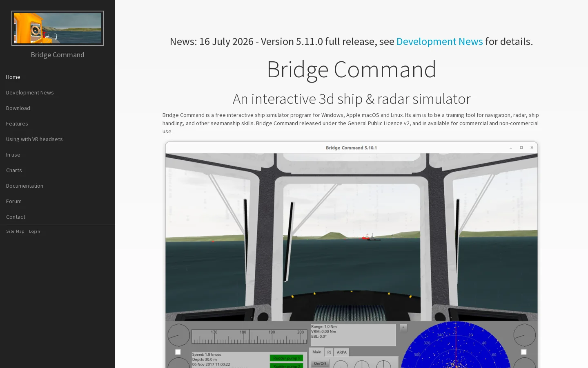Screen dimensions: 588x368
Task: Click the large "Bridge Command" page heading
Action: [x=352, y=69]
